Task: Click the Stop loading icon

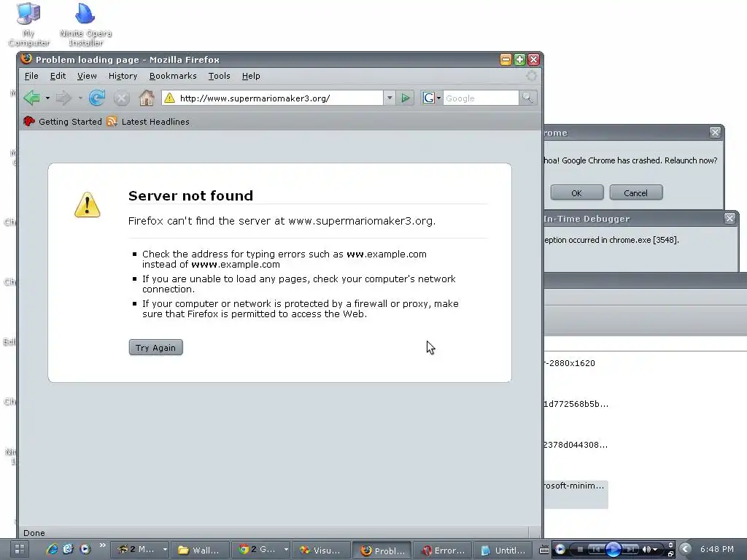Action: click(122, 98)
